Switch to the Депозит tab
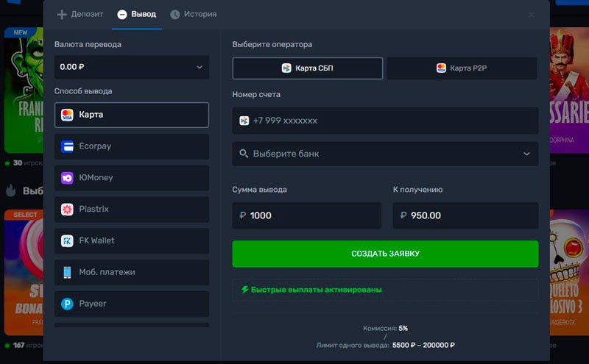 pos(80,14)
